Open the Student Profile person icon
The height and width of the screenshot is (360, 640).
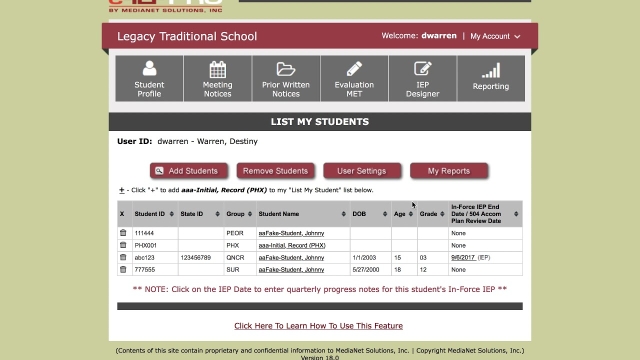149,68
